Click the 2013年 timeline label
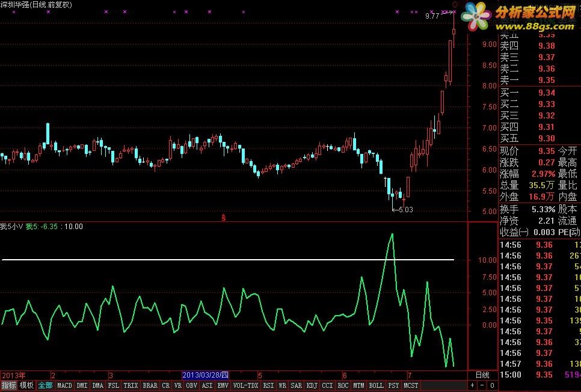Screen dimensions: 581x392 tap(14, 375)
